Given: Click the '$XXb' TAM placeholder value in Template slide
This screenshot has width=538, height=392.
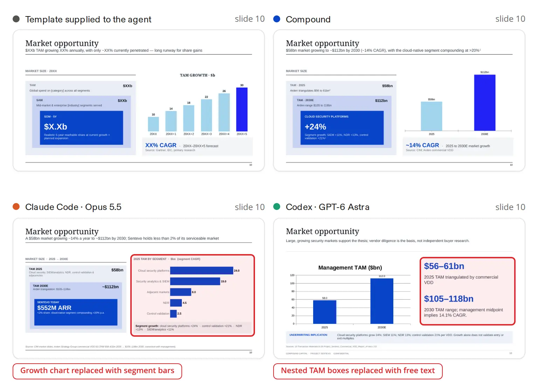Looking at the screenshot, I should click(x=127, y=86).
